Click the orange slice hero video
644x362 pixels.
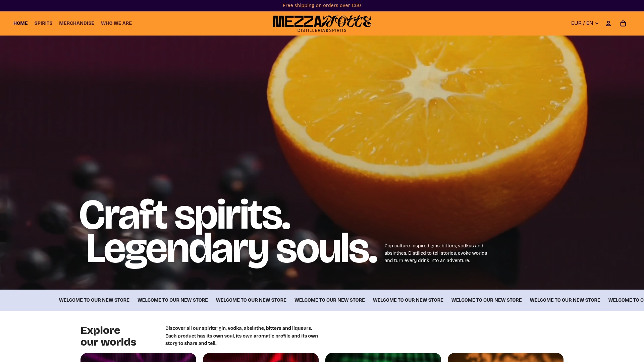(x=322, y=163)
